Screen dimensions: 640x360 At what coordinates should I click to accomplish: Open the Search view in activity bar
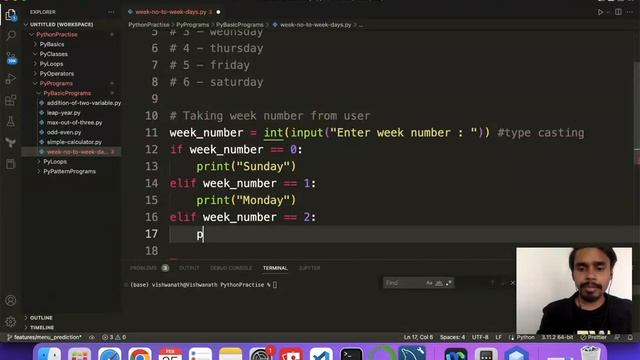[x=11, y=36]
